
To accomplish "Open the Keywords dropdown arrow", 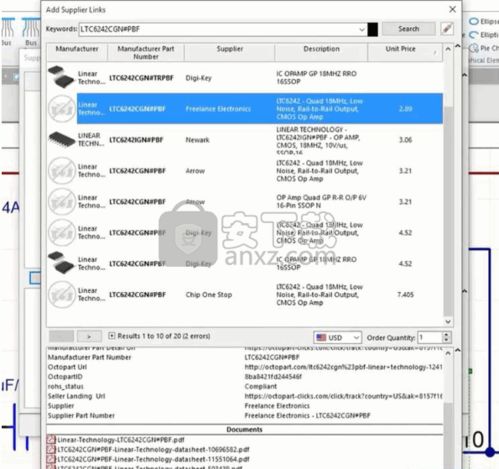I will 362,30.
